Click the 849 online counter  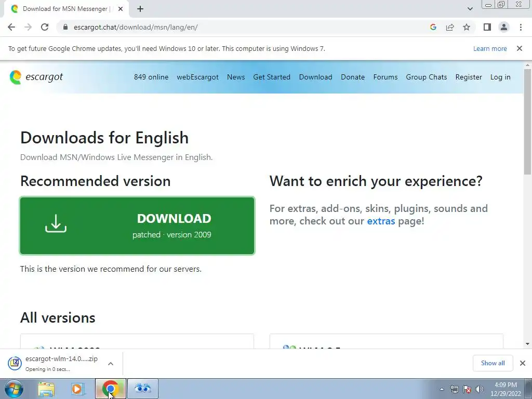(151, 77)
